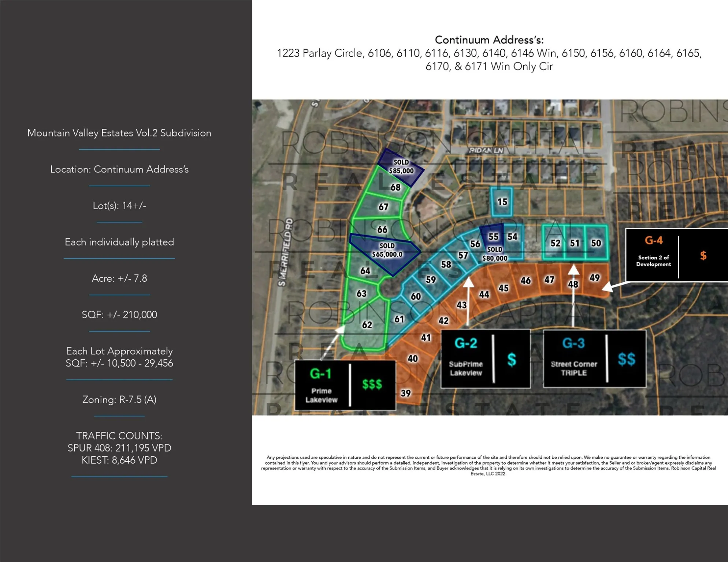Screen dimensions: 728x562
Task: Click the G-2 SubPrime Lakeview legend box
Action: pos(486,359)
